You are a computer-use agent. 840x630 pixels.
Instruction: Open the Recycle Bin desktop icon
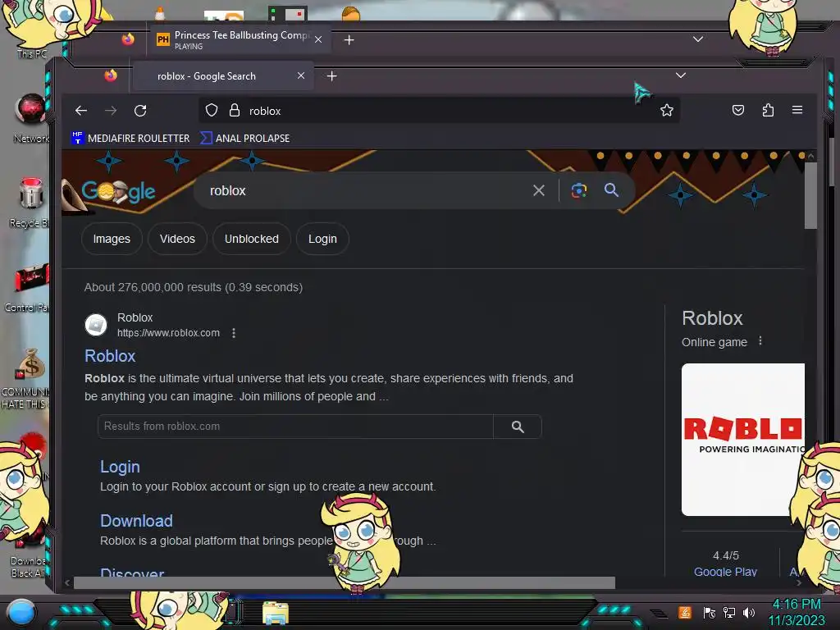[30, 203]
